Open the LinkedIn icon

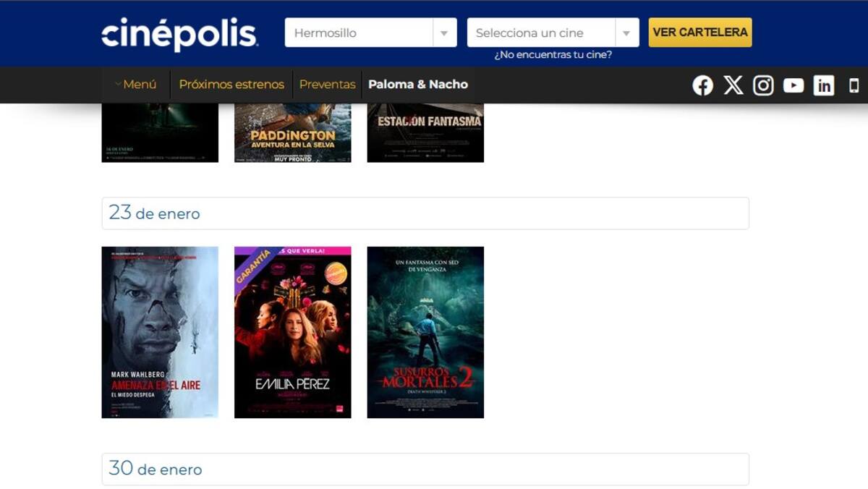[824, 85]
